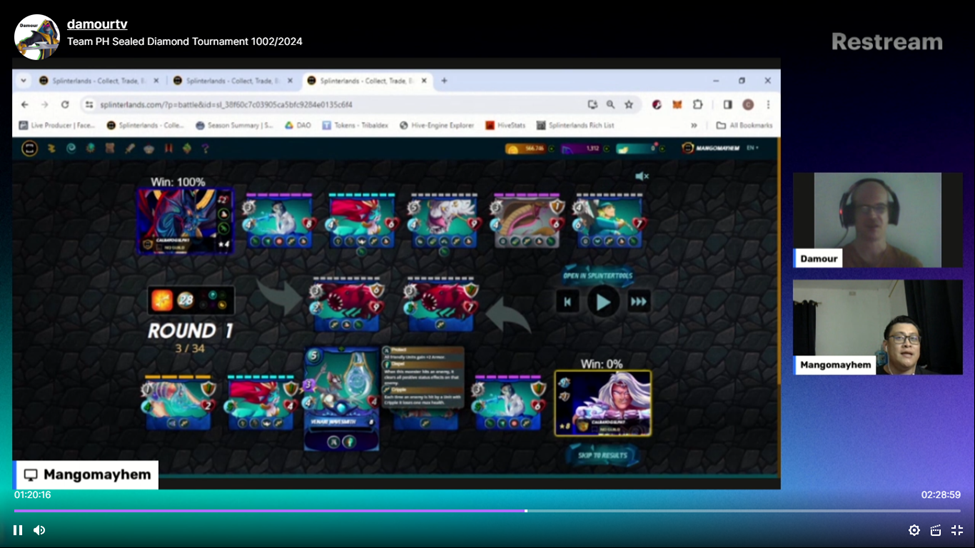View site information icon in address bar
975x548 pixels.
89,104
